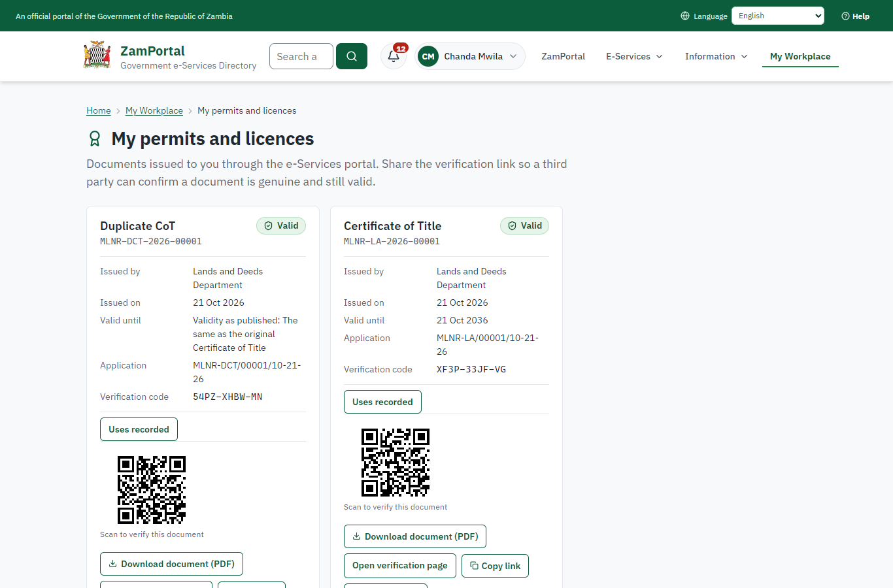This screenshot has width=893, height=588.
Task: Click the globe Language icon
Action: (x=685, y=16)
